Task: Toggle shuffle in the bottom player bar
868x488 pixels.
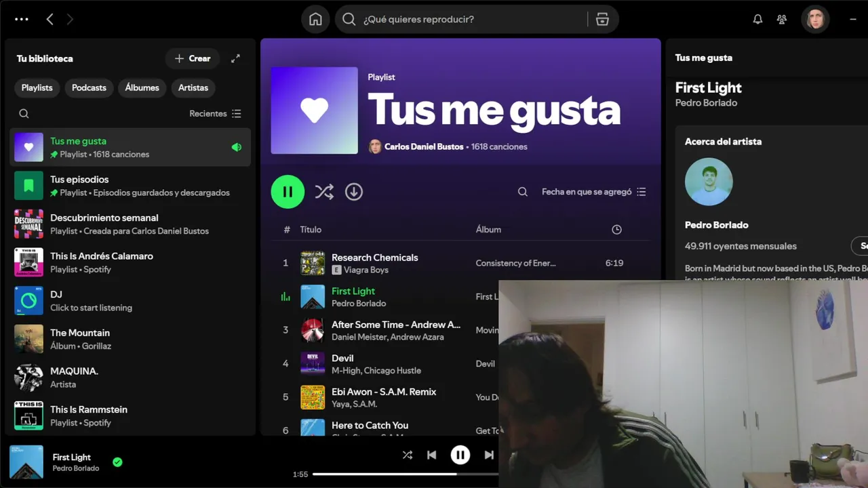Action: click(407, 455)
